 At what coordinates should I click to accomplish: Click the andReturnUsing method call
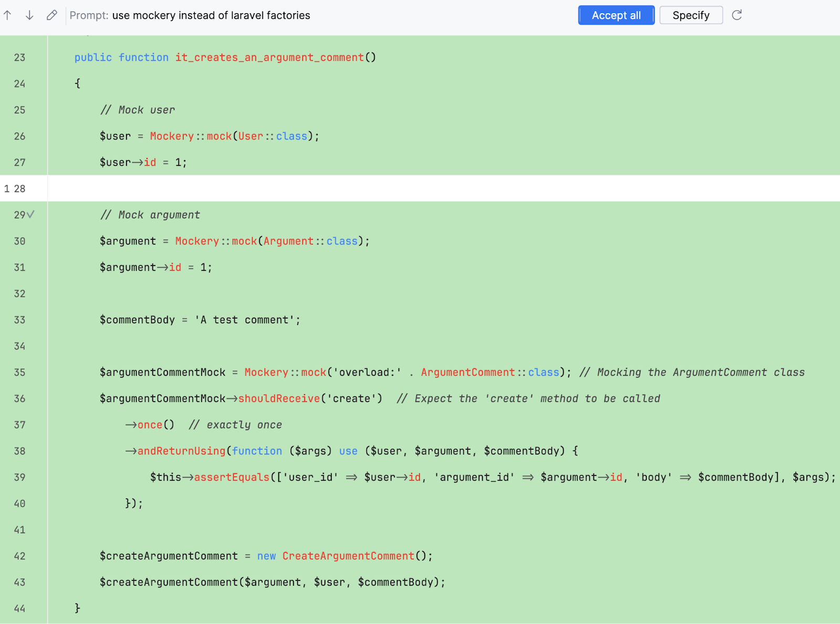click(x=181, y=451)
